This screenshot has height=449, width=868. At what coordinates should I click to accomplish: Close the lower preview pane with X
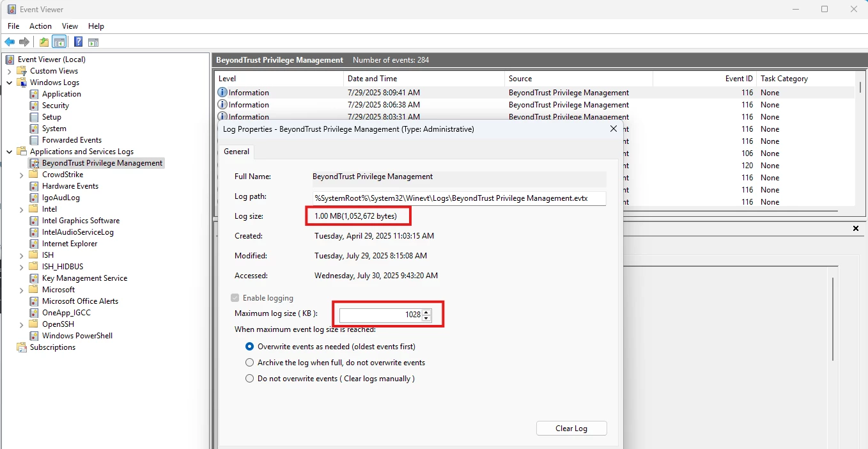tap(856, 228)
